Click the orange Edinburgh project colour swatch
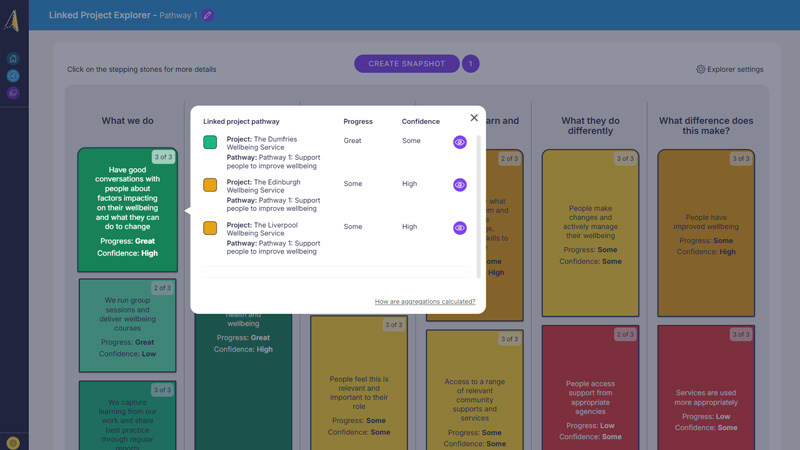Screen dimensions: 800x450 pos(210,185)
